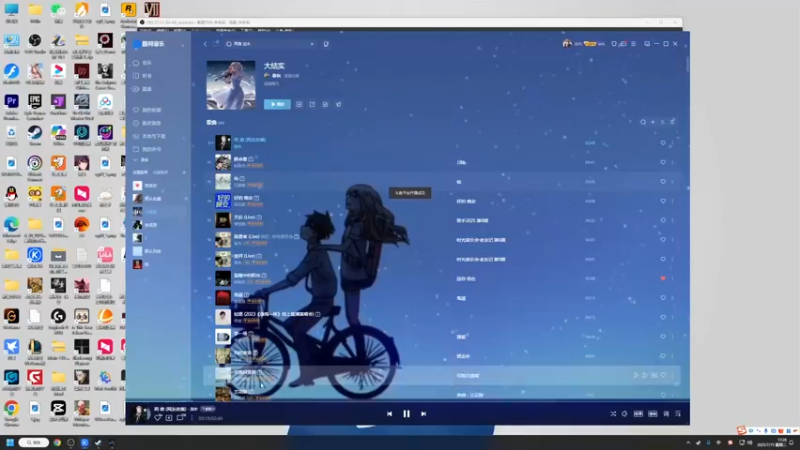Viewport: 800px width, 450px height.
Task: Click into the music search field
Action: 270,44
